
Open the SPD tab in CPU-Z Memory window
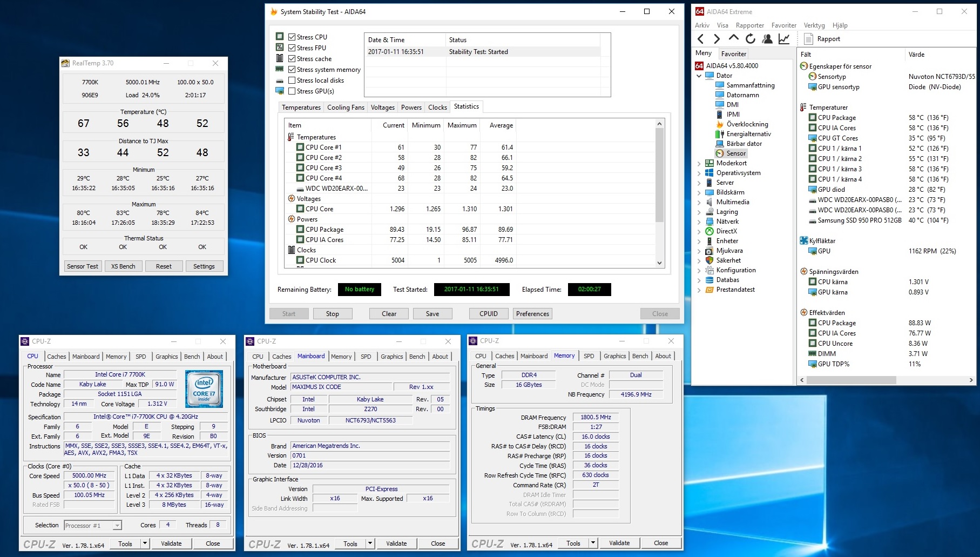coord(589,356)
